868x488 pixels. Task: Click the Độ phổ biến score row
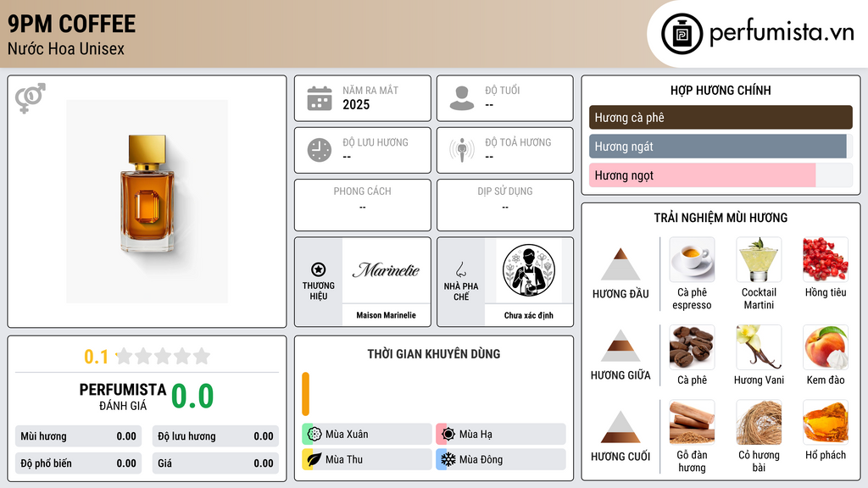pyautogui.click(x=78, y=463)
